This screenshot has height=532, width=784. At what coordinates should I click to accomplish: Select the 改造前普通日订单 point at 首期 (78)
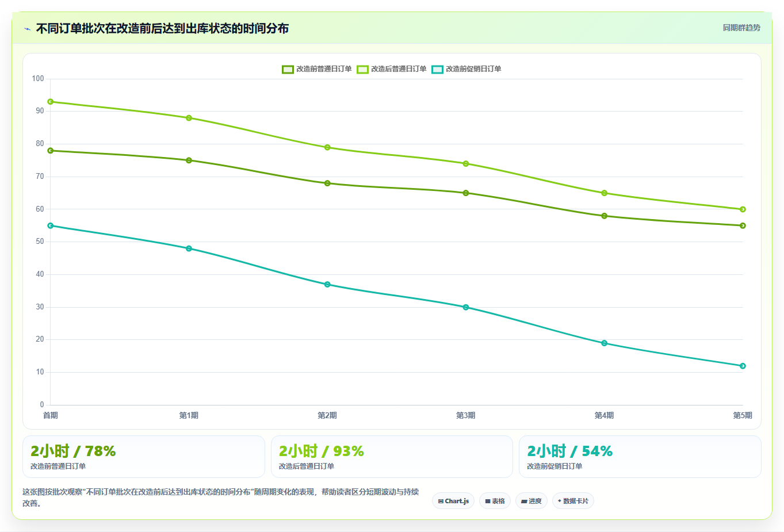51,151
